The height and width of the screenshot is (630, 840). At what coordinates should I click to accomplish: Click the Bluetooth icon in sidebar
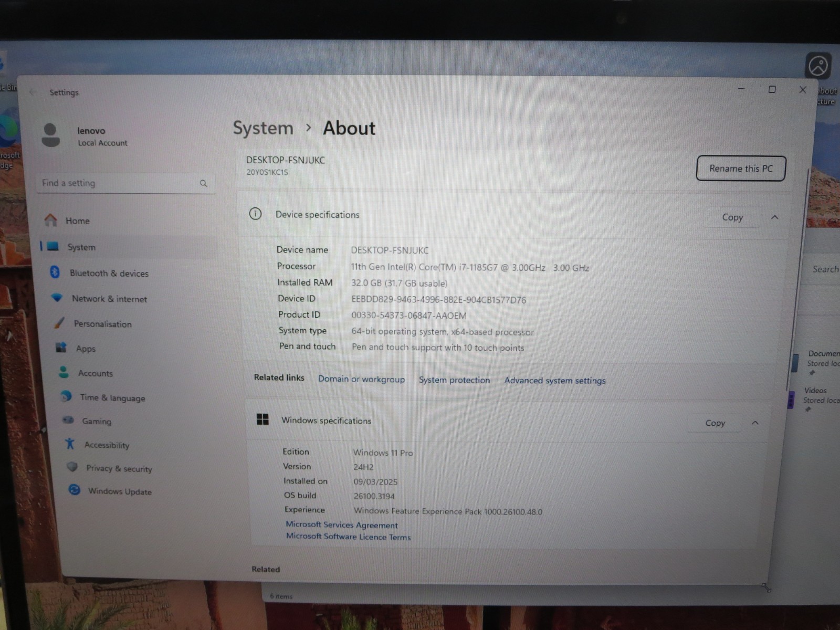point(55,272)
